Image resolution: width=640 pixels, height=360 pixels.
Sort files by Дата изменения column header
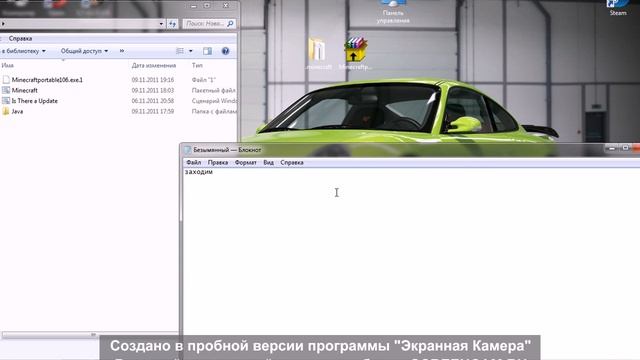154,65
